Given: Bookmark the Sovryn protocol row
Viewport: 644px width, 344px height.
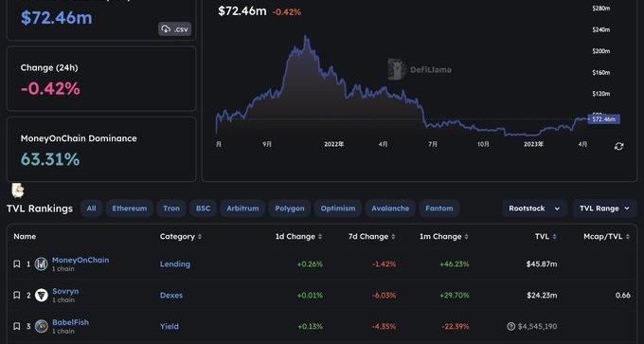Looking at the screenshot, I should pyautogui.click(x=17, y=295).
